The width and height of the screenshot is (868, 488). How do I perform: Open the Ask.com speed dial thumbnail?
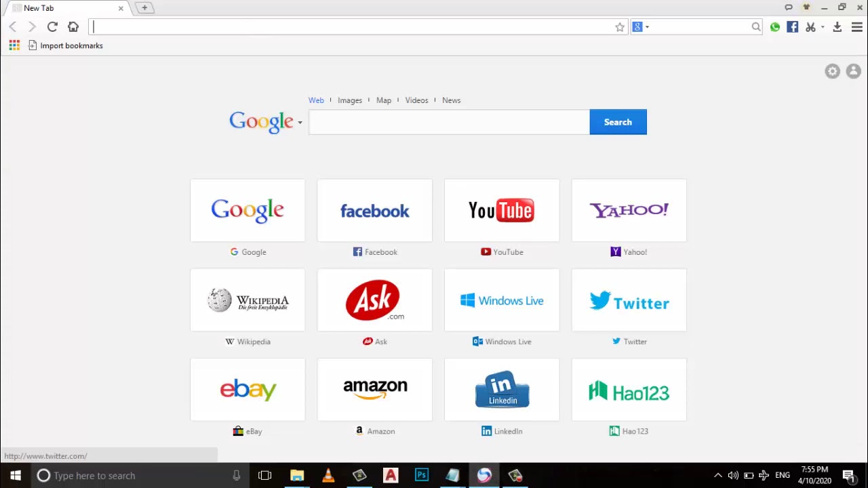(375, 300)
